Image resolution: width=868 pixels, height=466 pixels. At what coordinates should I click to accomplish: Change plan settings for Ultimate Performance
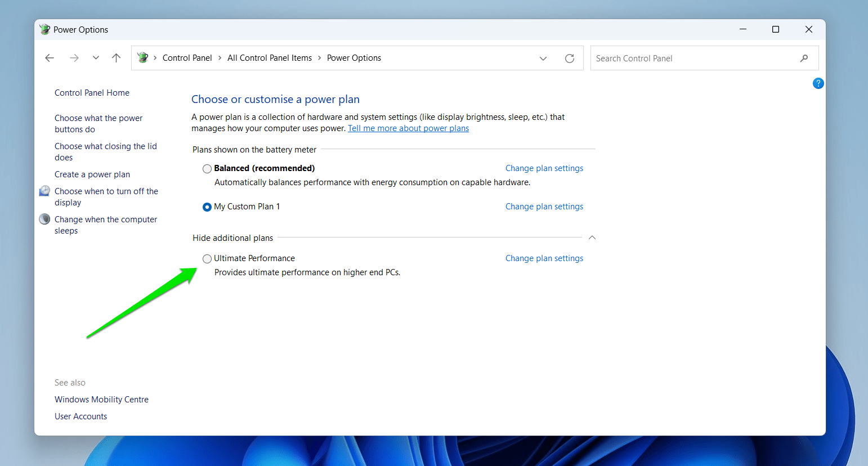coord(544,258)
